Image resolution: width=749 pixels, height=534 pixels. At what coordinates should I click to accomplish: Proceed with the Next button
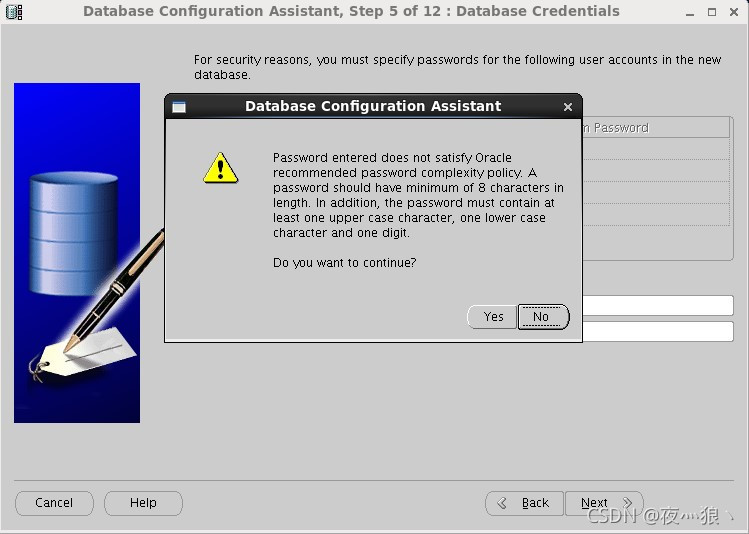(604, 503)
